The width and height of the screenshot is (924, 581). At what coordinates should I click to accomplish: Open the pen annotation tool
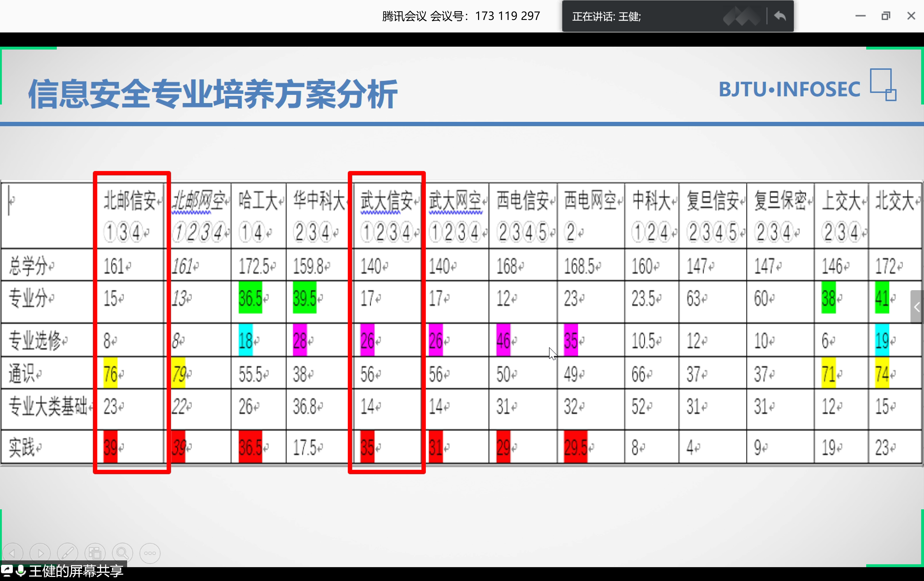click(x=68, y=553)
